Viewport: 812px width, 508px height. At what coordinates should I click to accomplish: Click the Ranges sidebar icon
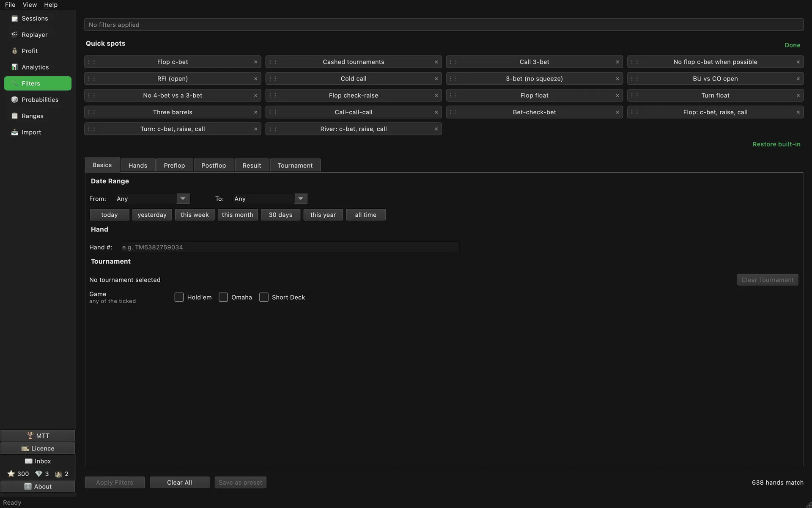(x=15, y=116)
